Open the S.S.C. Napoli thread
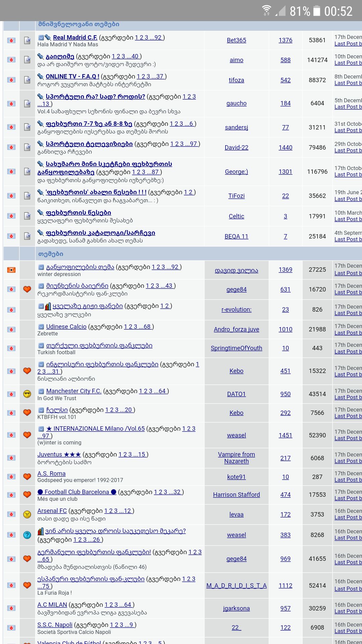This screenshot has width=362, height=644. [55, 625]
